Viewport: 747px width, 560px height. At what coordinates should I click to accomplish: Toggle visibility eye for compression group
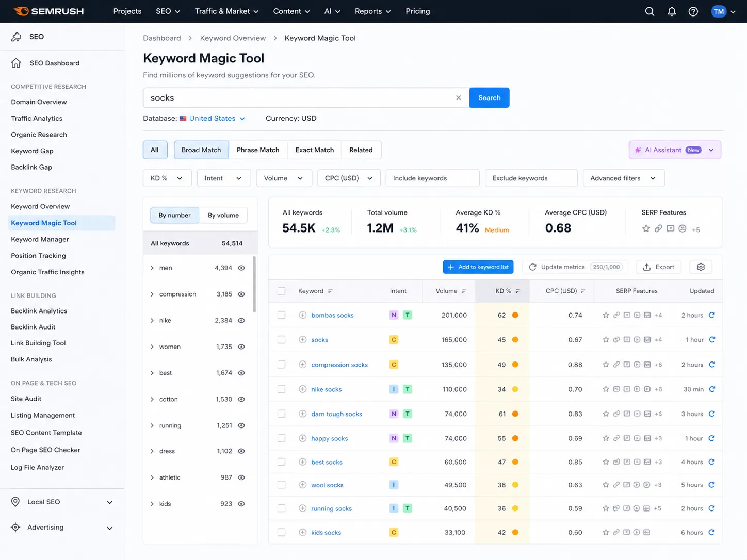[x=241, y=294]
